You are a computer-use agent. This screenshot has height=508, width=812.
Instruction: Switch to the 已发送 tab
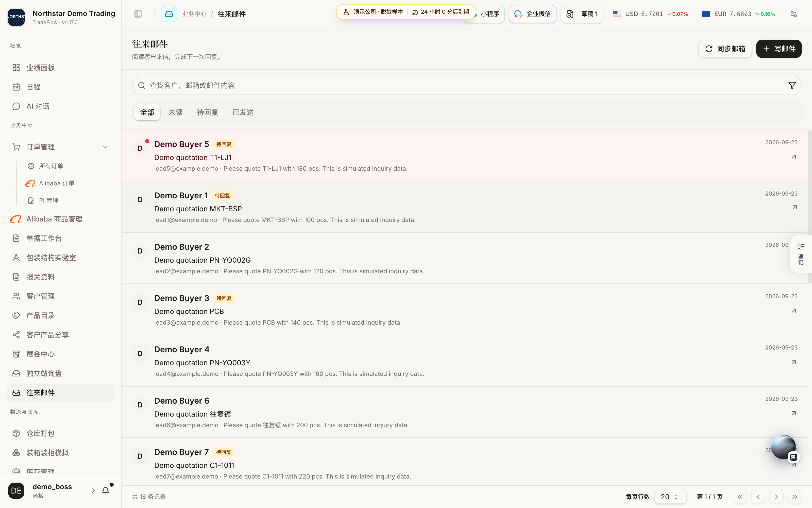243,112
